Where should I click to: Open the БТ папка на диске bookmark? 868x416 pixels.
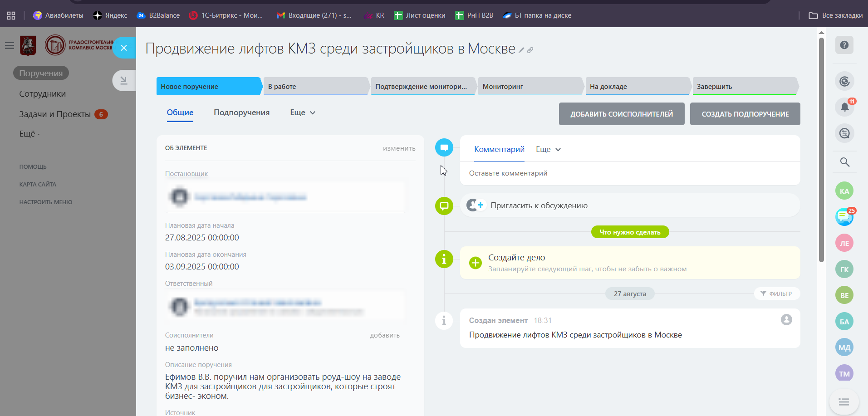click(537, 15)
